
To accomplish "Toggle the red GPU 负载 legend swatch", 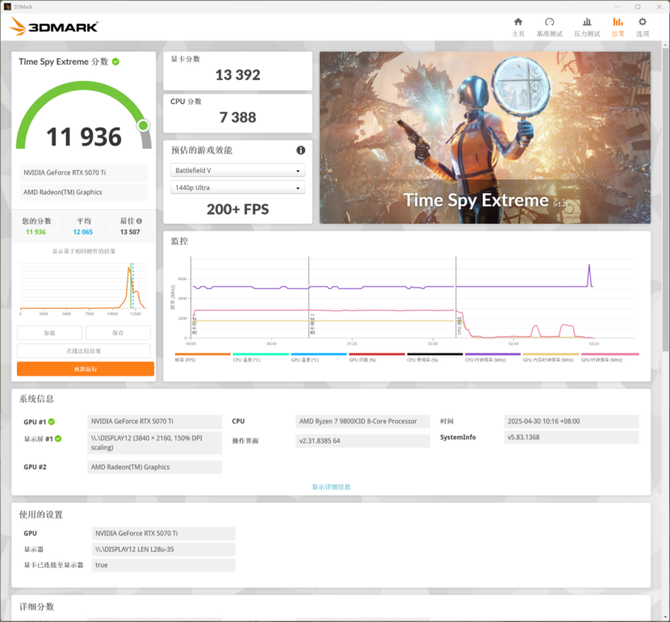I will [377, 354].
